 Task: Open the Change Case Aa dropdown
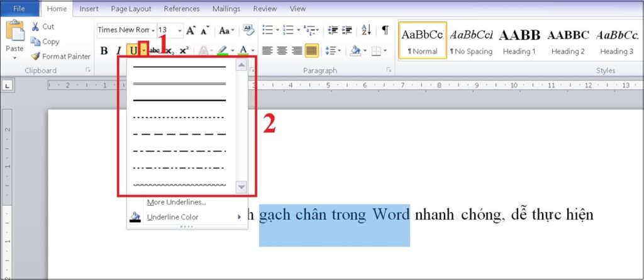pyautogui.click(x=226, y=30)
